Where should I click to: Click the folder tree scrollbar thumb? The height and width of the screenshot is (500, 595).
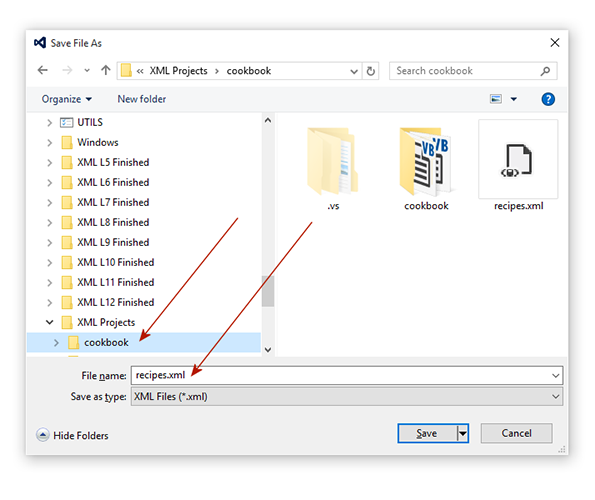[268, 291]
